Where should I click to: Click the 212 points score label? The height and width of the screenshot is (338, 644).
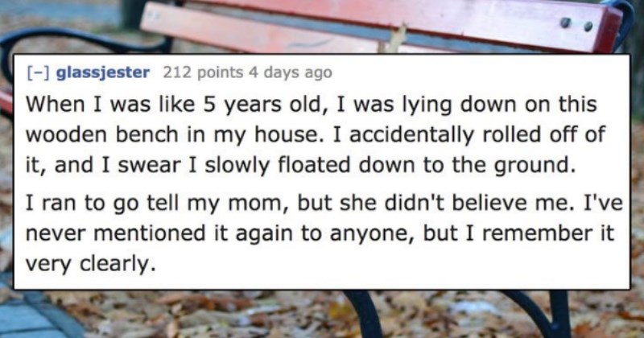(203, 72)
